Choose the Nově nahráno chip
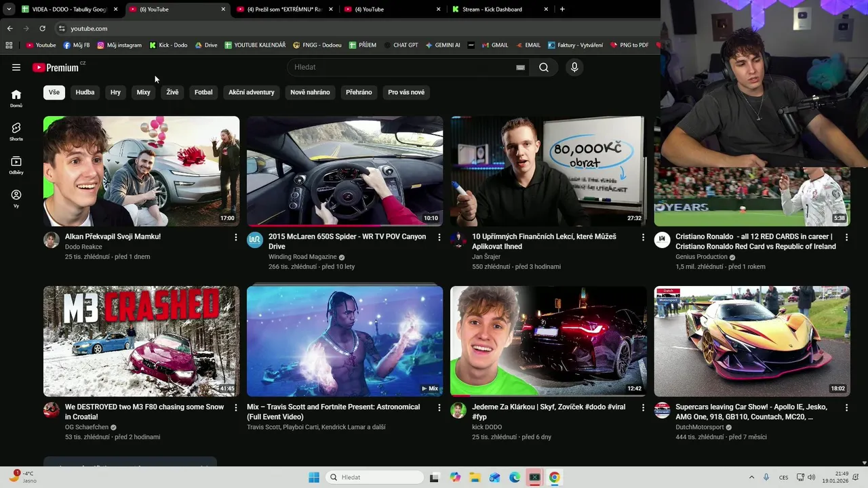 click(310, 92)
